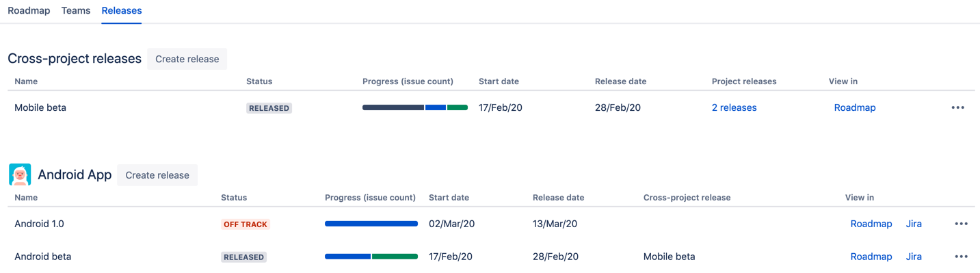The height and width of the screenshot is (273, 980).
Task: Open the 2 releases link
Action: (734, 107)
